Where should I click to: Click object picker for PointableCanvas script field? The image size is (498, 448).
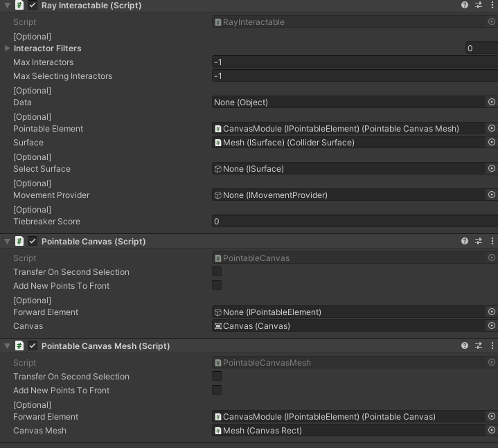[x=491, y=258]
